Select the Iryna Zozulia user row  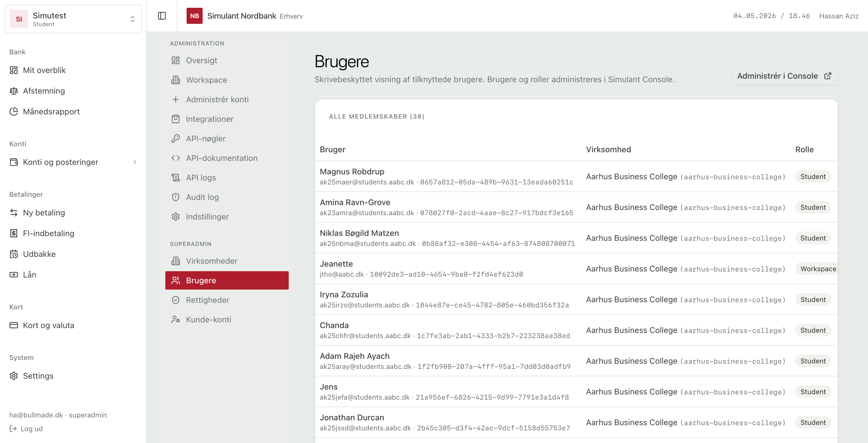coord(576,299)
